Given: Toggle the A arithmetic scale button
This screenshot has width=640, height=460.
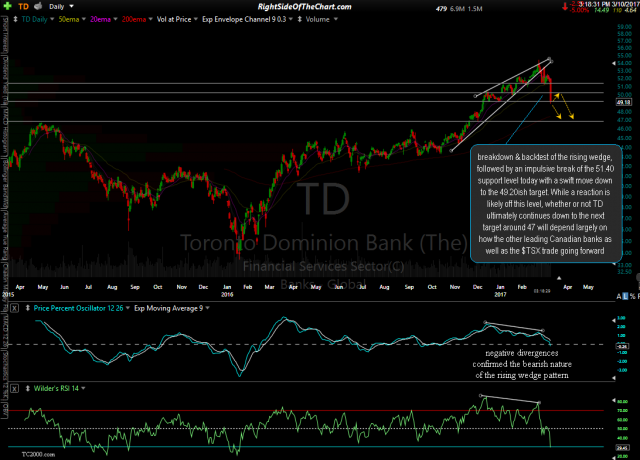Looking at the screenshot, I should (619, 296).
